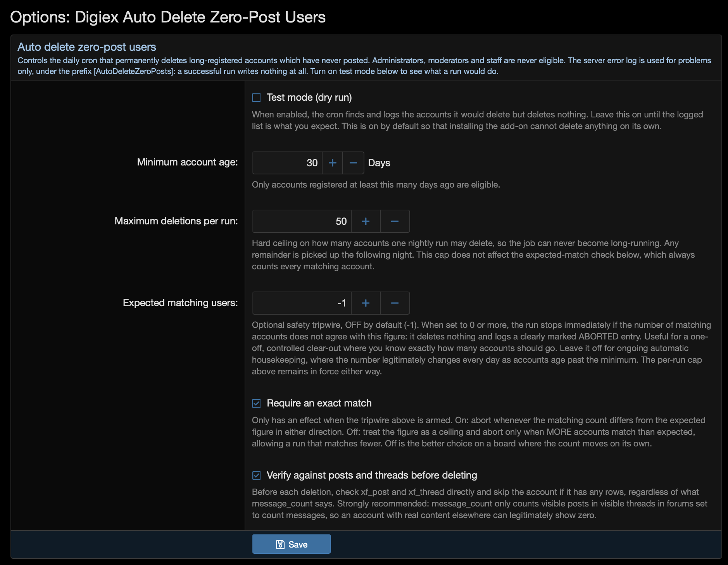The width and height of the screenshot is (728, 565).
Task: Focus the Expected matching users field
Action: (302, 303)
